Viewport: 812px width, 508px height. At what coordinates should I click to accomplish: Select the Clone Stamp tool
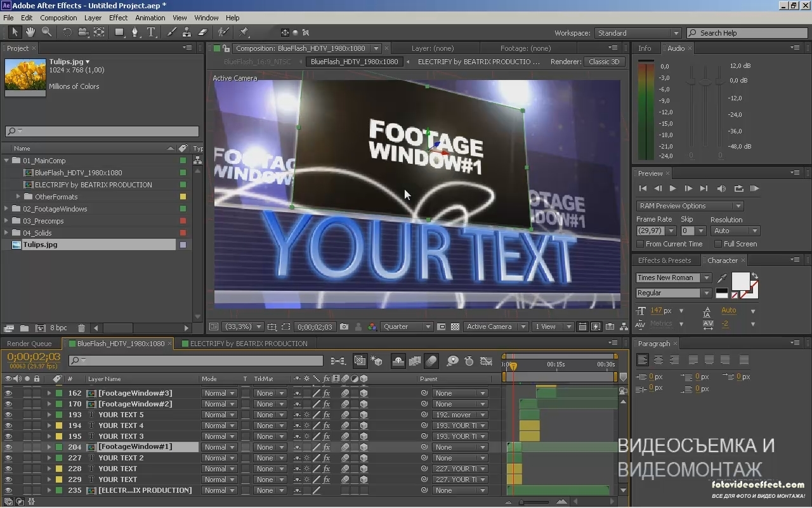point(187,32)
